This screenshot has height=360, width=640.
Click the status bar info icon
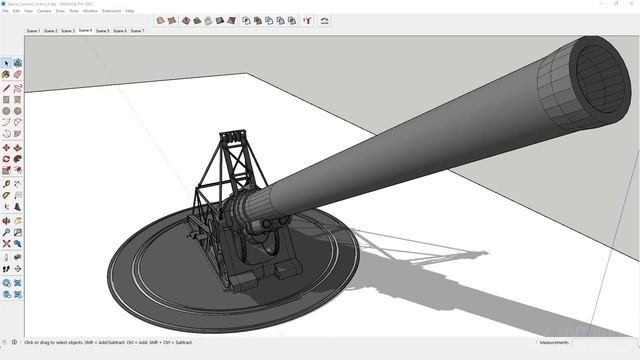(x=14, y=342)
